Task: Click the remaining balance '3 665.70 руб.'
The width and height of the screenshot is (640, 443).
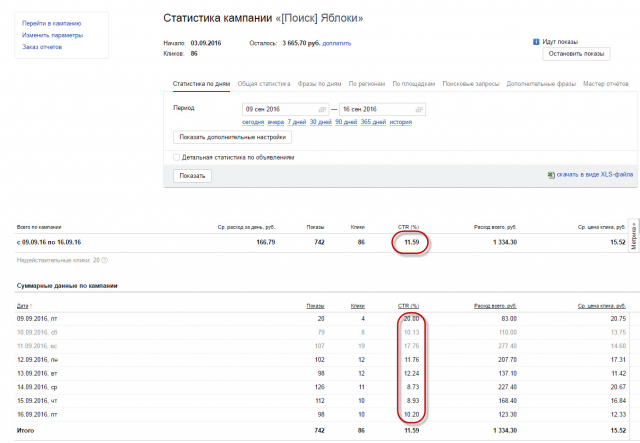Action: pyautogui.click(x=301, y=43)
